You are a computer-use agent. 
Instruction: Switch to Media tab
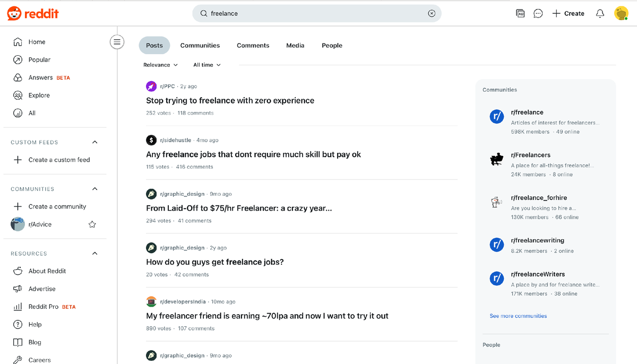295,45
